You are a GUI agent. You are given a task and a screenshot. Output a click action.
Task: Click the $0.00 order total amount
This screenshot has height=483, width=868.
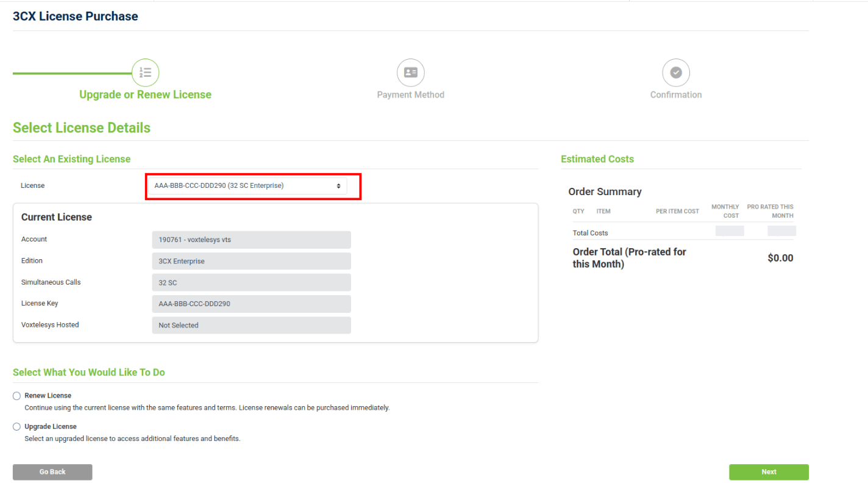(780, 258)
